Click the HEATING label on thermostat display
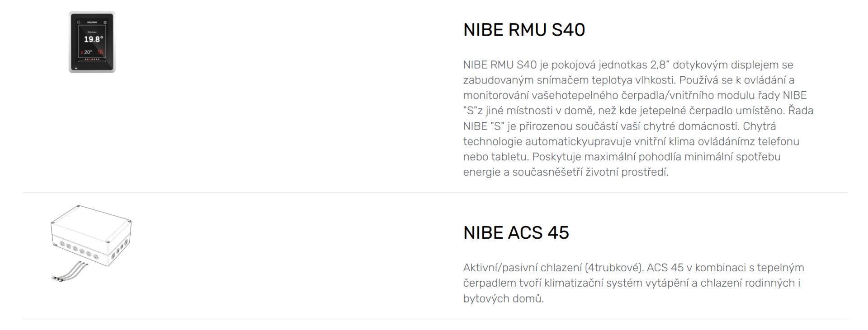 click(x=92, y=22)
